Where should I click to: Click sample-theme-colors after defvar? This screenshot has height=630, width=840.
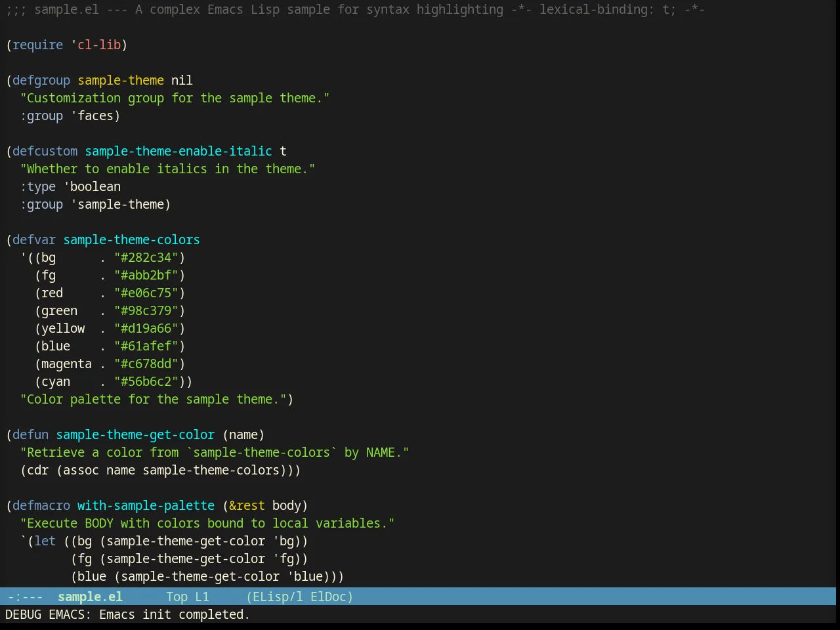(131, 240)
